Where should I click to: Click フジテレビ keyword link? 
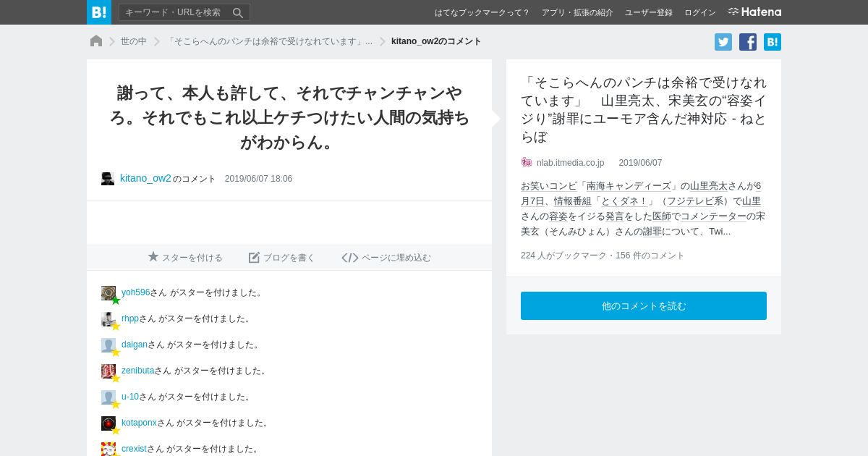(690, 201)
